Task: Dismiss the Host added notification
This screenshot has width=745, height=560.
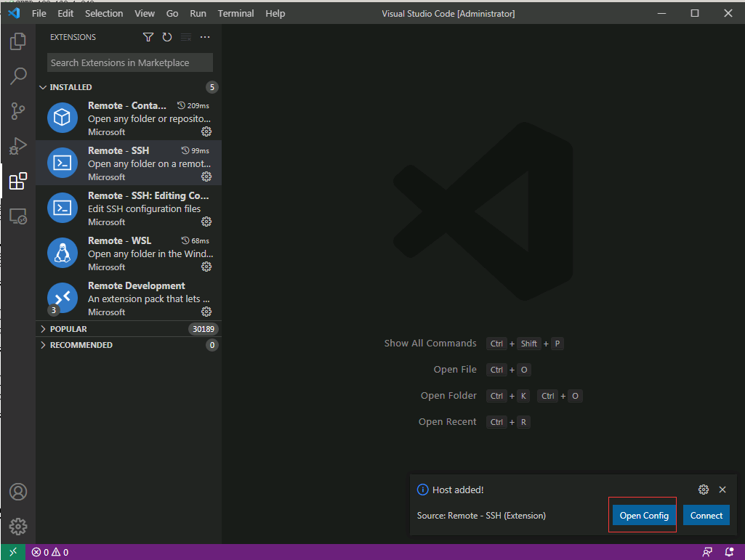Action: click(722, 490)
